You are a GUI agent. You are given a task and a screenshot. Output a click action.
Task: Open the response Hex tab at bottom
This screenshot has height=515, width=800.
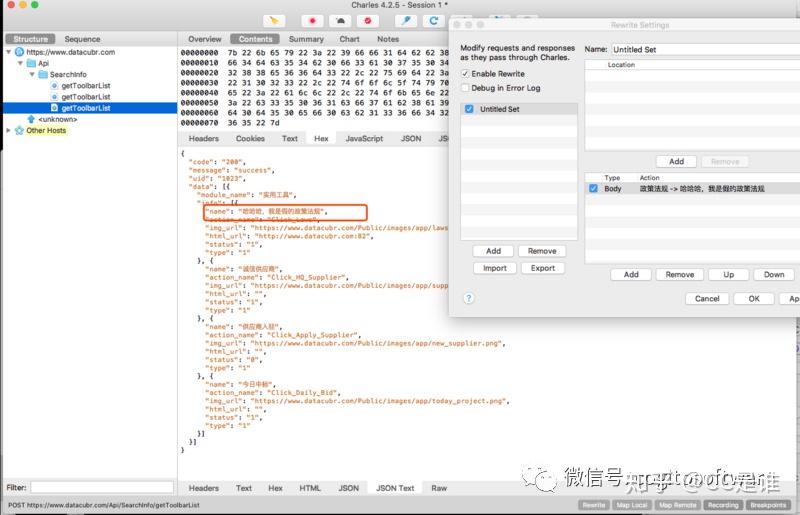click(275, 488)
